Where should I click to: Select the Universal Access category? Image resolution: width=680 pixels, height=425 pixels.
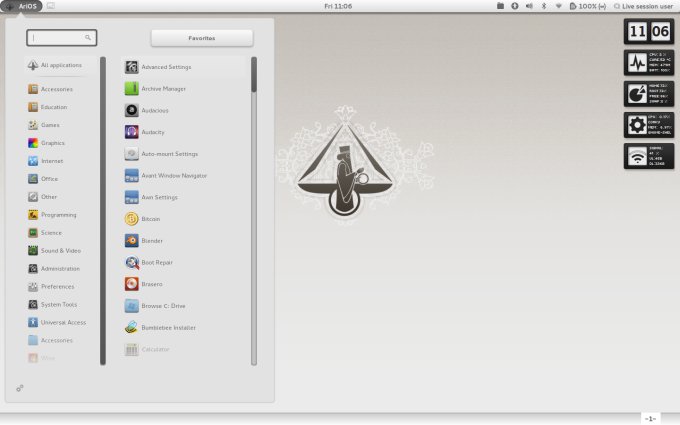click(x=57, y=323)
